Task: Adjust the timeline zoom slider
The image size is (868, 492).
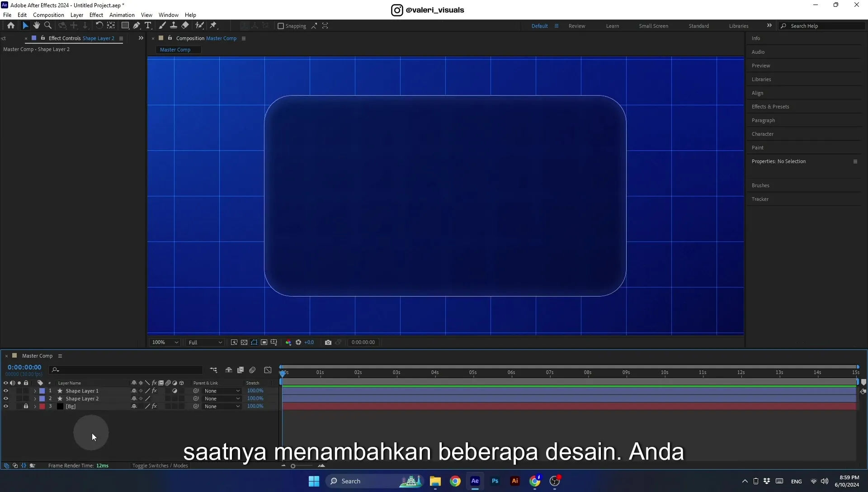Action: coord(293,466)
